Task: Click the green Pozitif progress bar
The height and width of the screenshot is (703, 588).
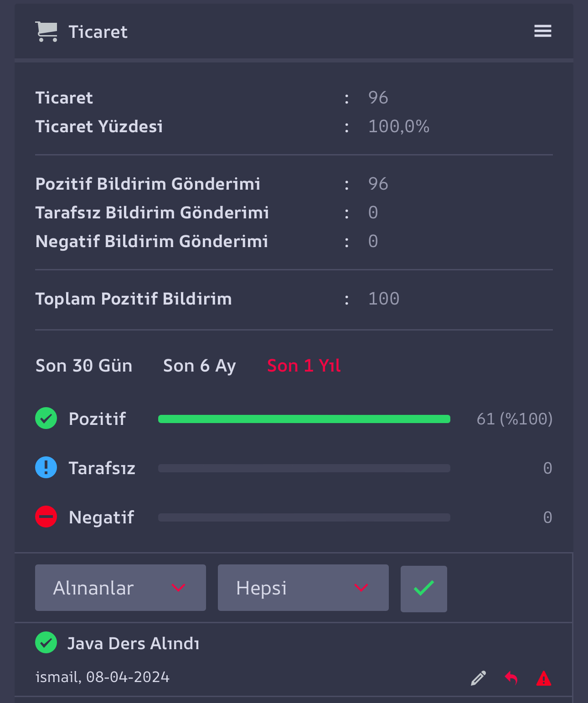Action: [x=304, y=419]
